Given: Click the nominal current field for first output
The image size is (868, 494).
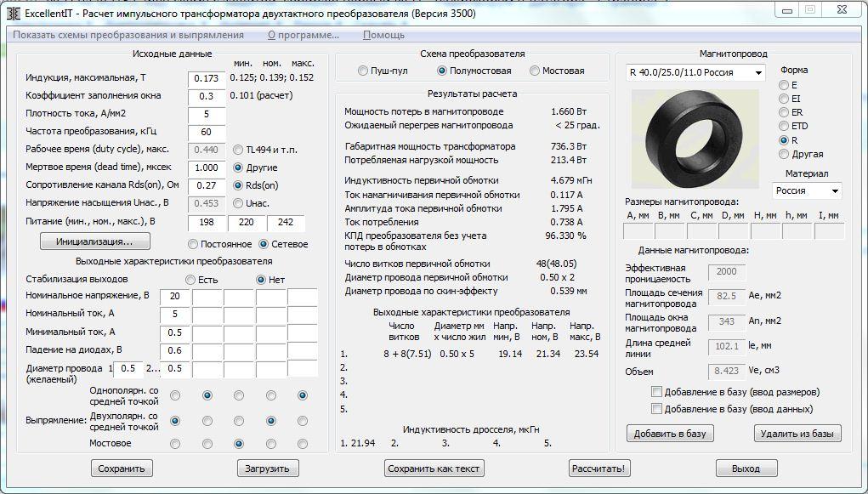Looking at the screenshot, I should [175, 315].
